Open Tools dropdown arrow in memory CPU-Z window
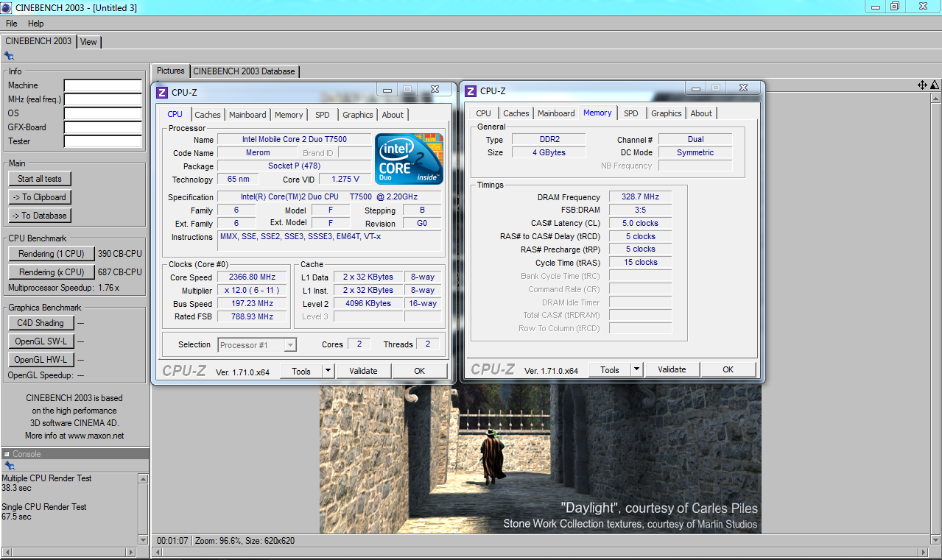942x560 pixels. [x=637, y=369]
